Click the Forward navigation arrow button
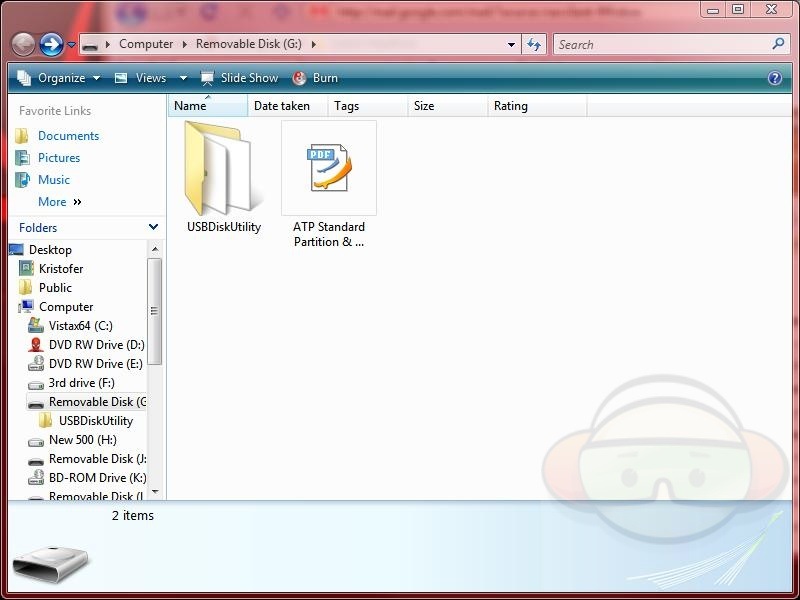Screen dimensions: 800x600 [x=51, y=44]
